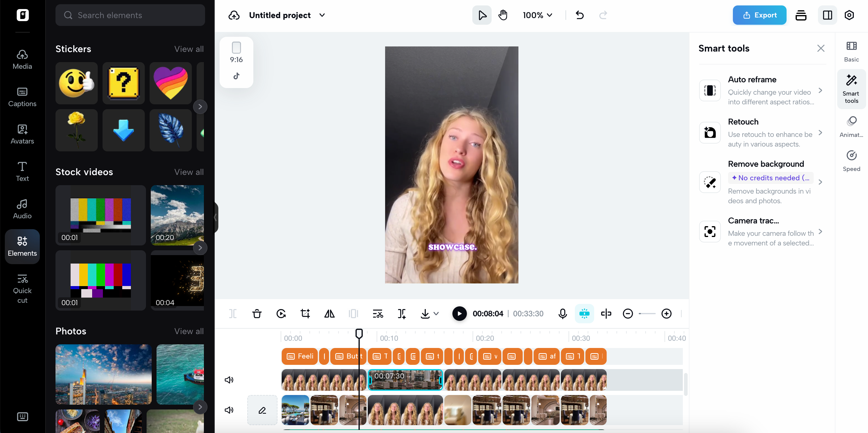
Task: Toggle the hand pan tool
Action: (503, 15)
